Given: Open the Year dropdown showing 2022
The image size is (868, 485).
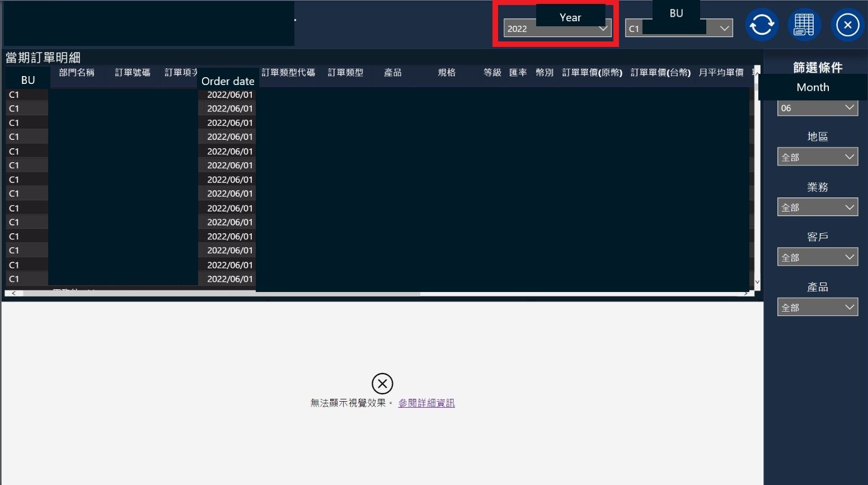Looking at the screenshot, I should coord(557,29).
